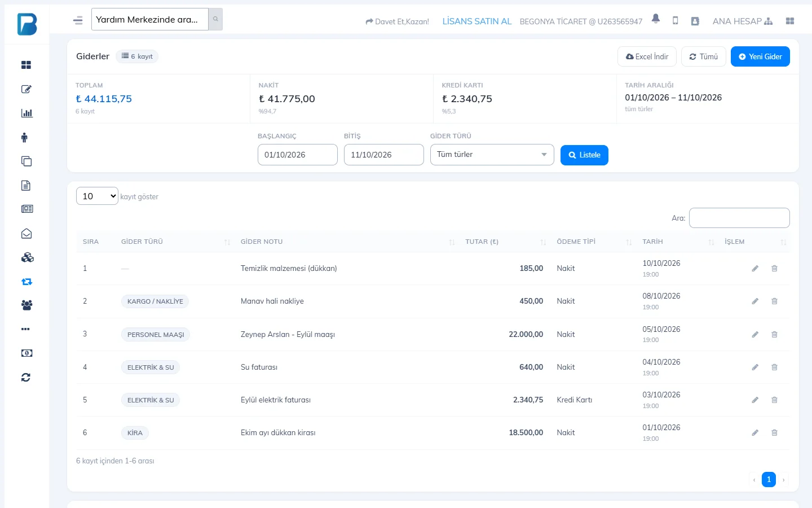Edit the Zeynep Arslan maaşı expense
Image resolution: width=812 pixels, height=508 pixels.
click(755, 335)
